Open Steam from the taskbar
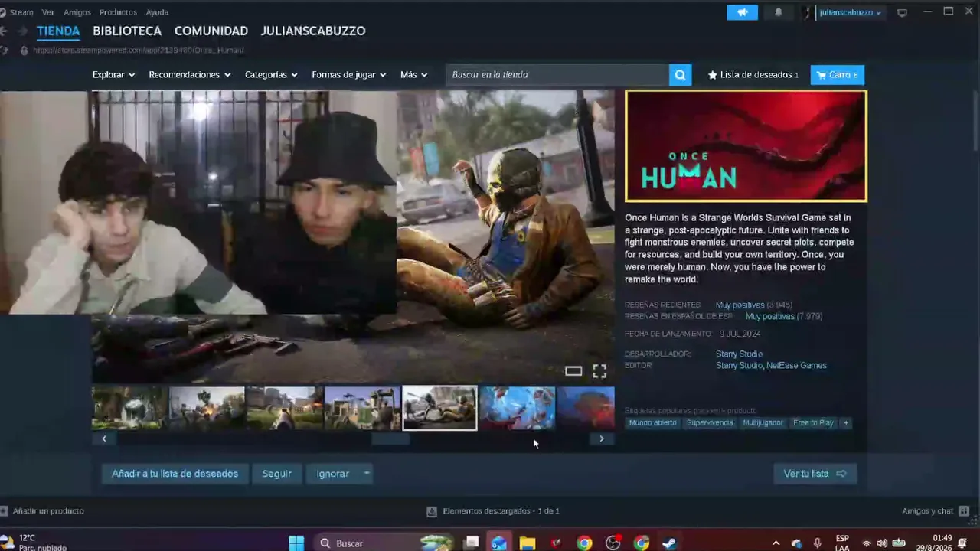The width and height of the screenshot is (980, 551). point(669,543)
